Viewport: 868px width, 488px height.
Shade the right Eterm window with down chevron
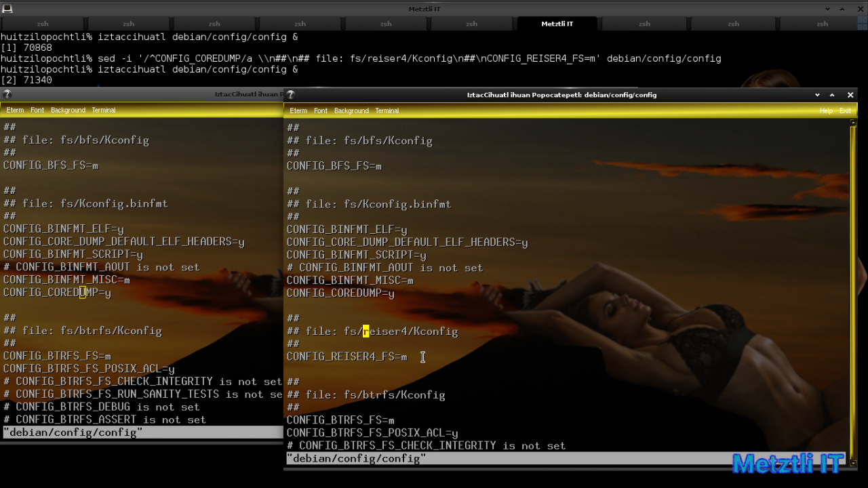pos(818,95)
